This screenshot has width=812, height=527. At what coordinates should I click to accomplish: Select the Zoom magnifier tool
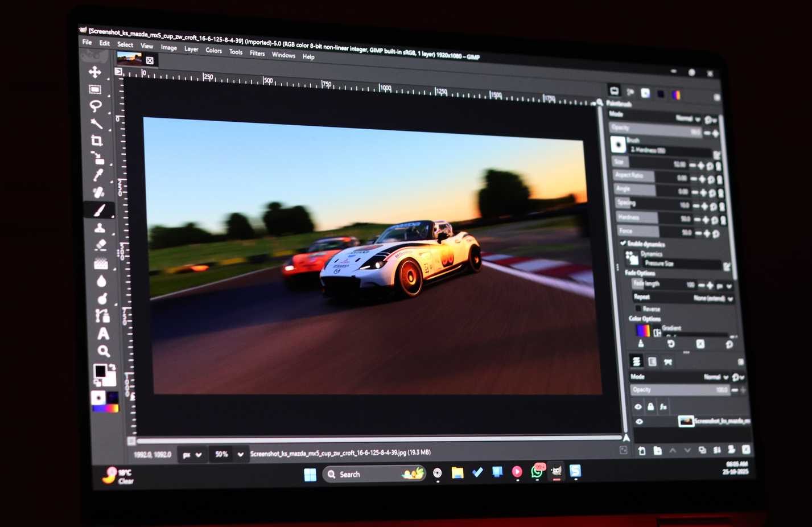coord(104,351)
